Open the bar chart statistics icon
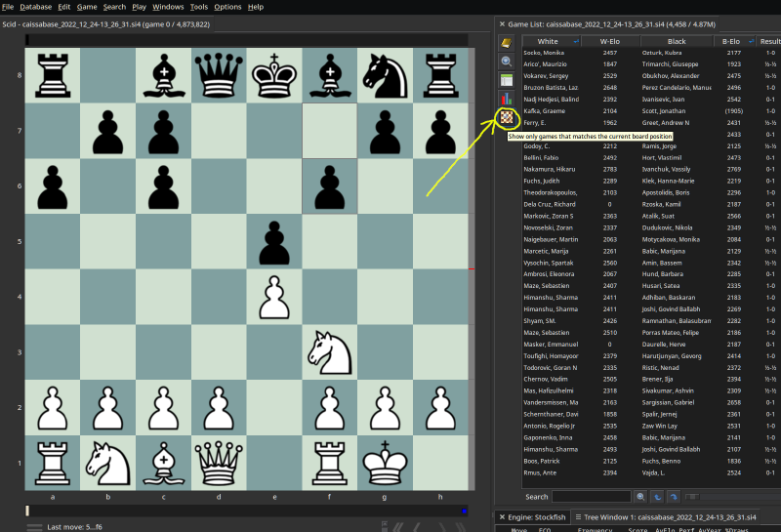This screenshot has width=781, height=532. point(507,99)
